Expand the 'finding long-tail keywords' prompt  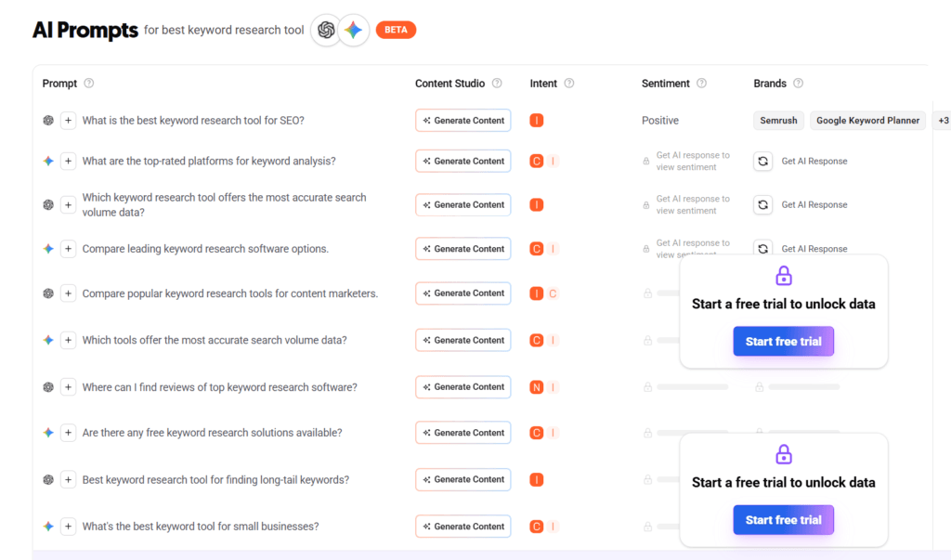68,480
